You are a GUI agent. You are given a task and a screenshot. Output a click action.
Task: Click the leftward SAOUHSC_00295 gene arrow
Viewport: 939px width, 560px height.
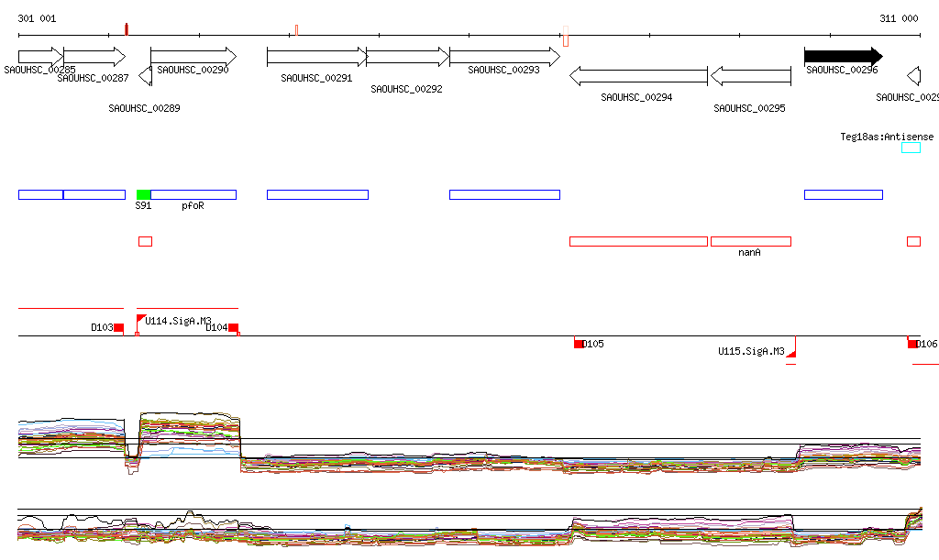pyautogui.click(x=751, y=76)
